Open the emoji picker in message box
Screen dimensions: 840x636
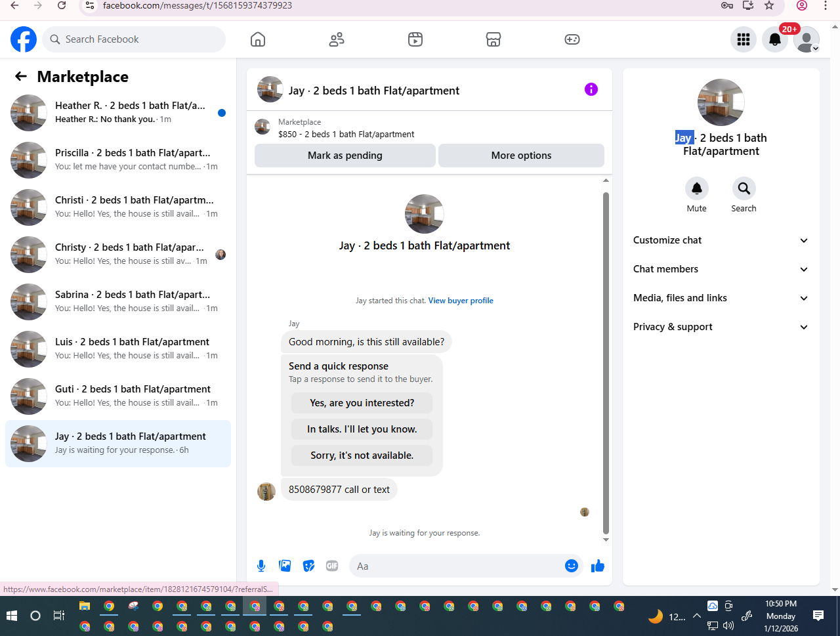click(572, 566)
